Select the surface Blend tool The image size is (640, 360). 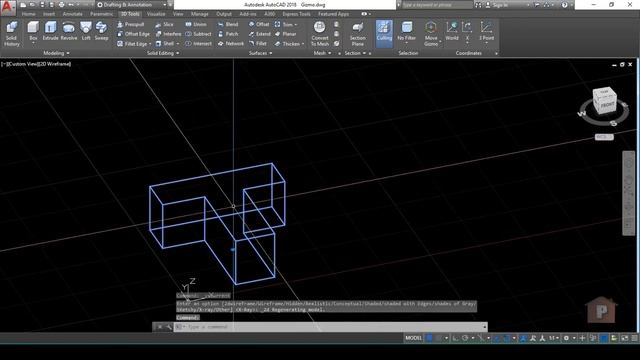(x=228, y=24)
